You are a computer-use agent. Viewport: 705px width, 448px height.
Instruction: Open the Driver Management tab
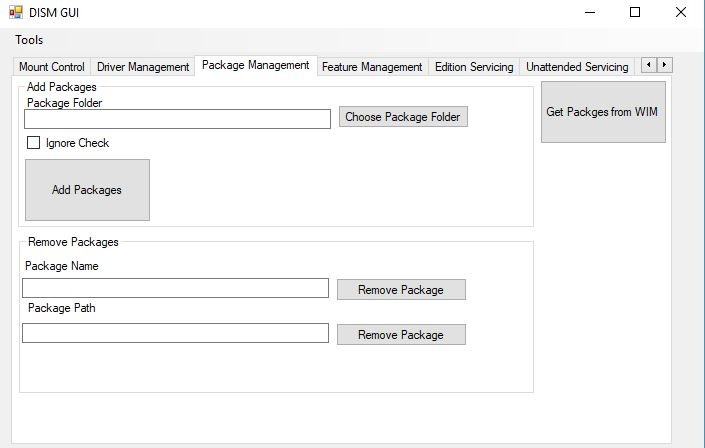143,67
